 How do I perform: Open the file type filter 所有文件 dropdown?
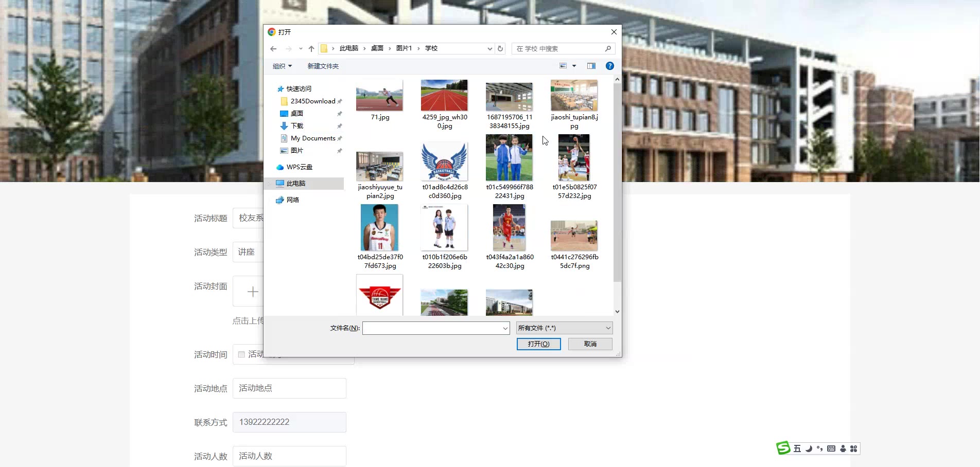click(x=564, y=328)
